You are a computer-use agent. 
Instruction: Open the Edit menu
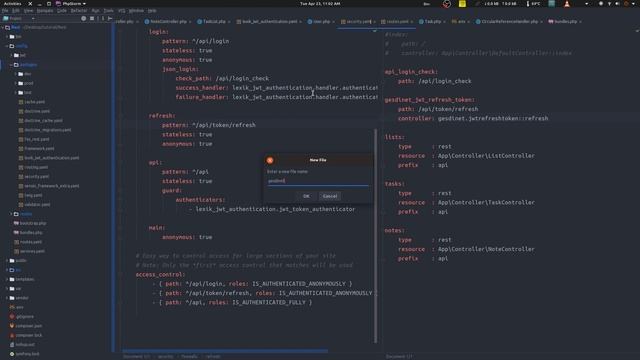point(16,11)
